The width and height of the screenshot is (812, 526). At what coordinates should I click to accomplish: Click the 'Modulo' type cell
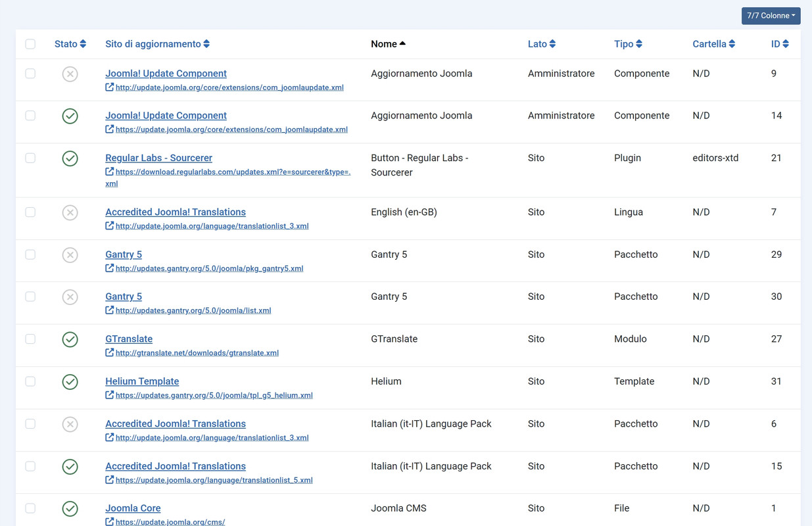pyautogui.click(x=631, y=339)
